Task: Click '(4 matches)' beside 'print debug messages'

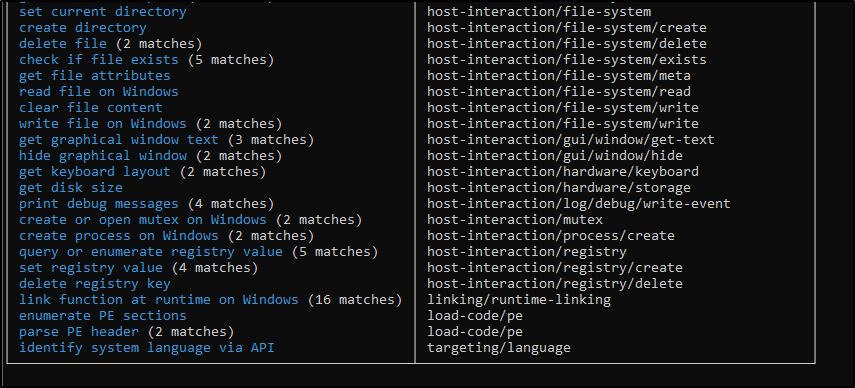Action: (x=231, y=204)
